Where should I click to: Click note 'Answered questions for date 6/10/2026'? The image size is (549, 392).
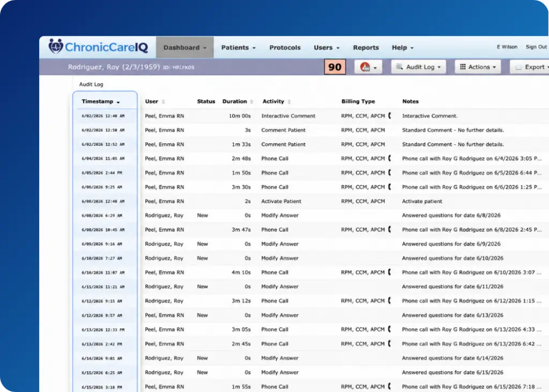[452, 258]
